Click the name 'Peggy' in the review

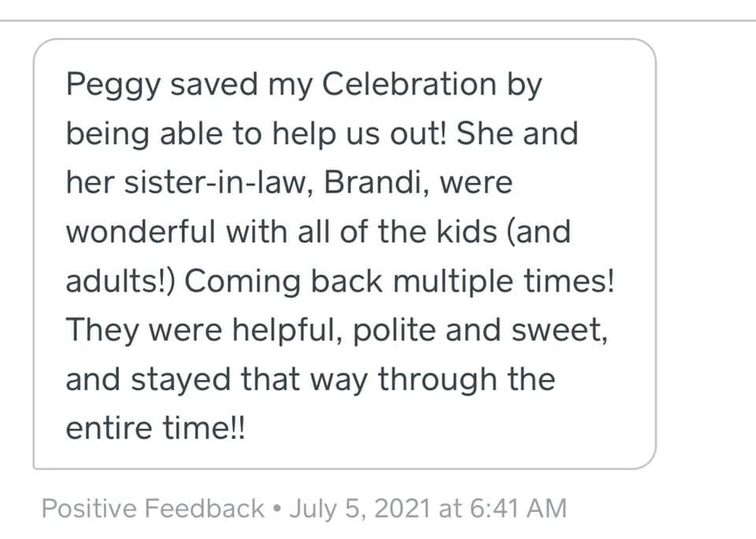[x=113, y=87]
